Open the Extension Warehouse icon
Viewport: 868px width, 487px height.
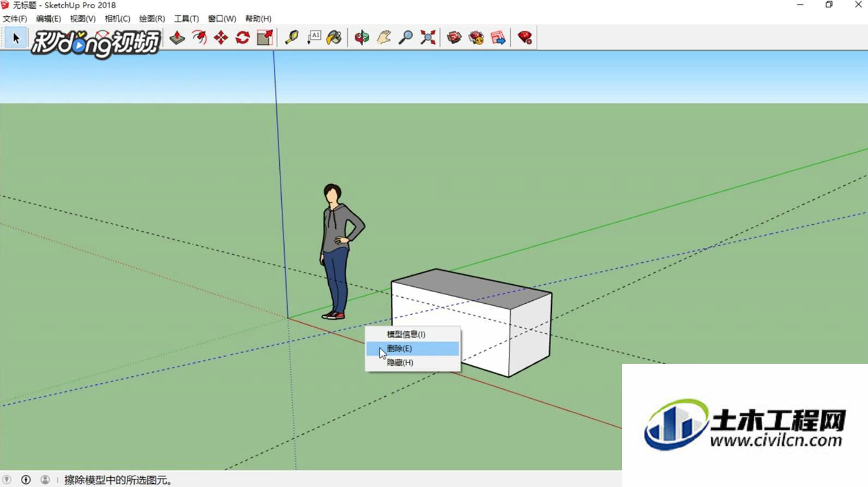[476, 38]
